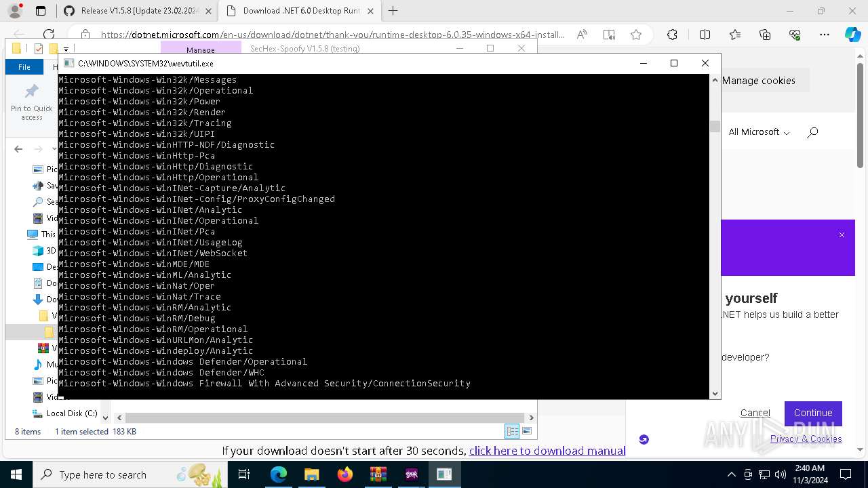Open Collections icon in Edge toolbar
Image resolution: width=868 pixels, height=488 pixels.
765,35
